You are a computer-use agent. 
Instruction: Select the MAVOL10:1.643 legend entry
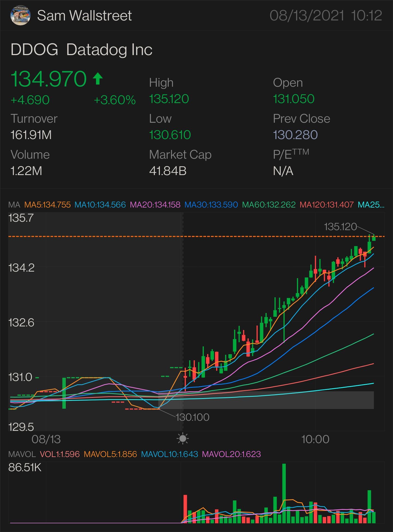(169, 454)
